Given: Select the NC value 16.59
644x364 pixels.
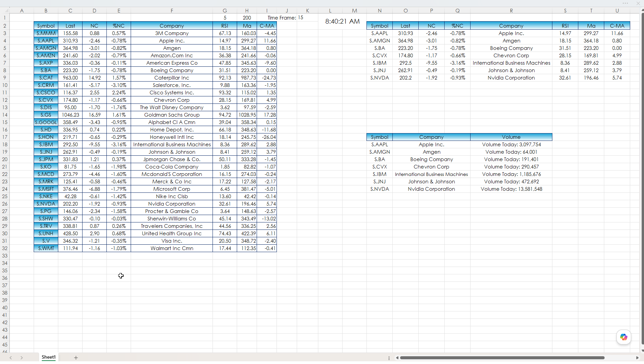Looking at the screenshot, I should (94, 115).
